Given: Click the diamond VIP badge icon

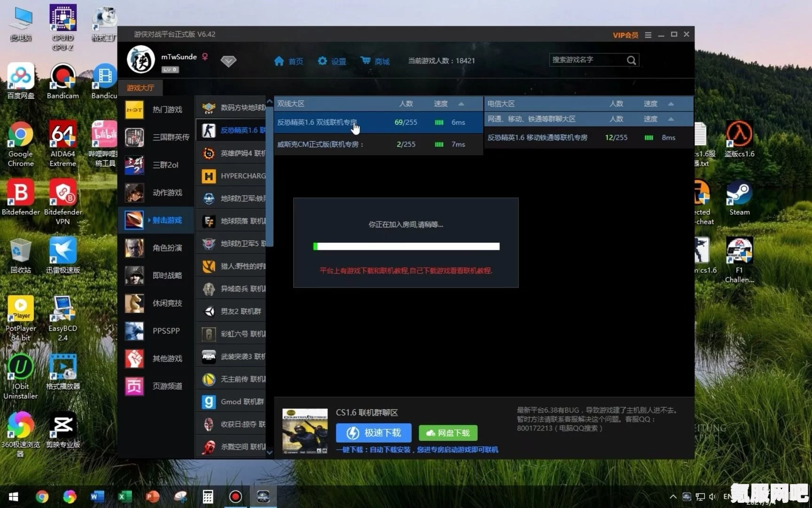Looking at the screenshot, I should [228, 61].
